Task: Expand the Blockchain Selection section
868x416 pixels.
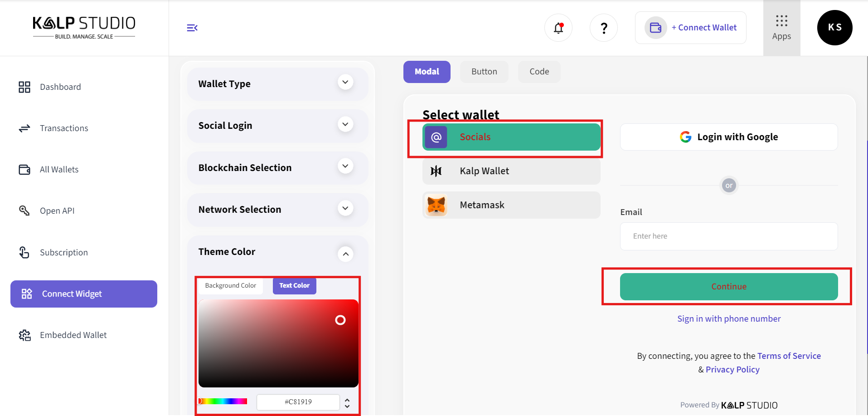Action: (345, 166)
